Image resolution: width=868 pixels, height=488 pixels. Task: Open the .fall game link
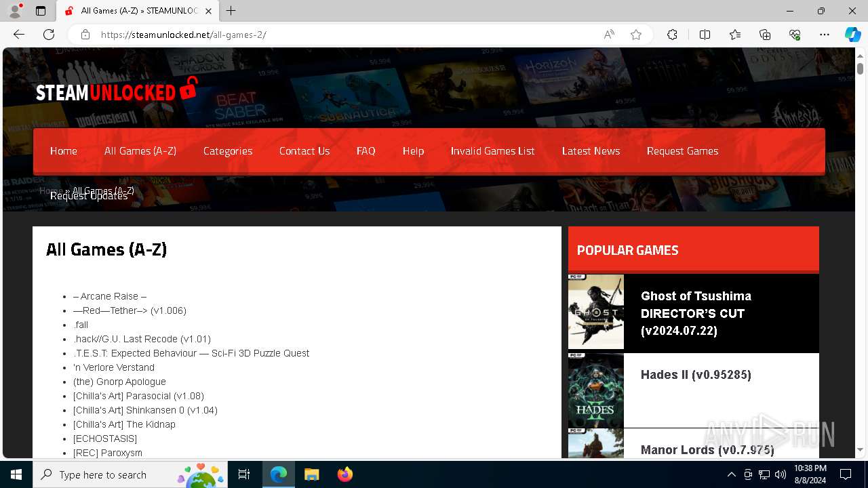pos(81,325)
